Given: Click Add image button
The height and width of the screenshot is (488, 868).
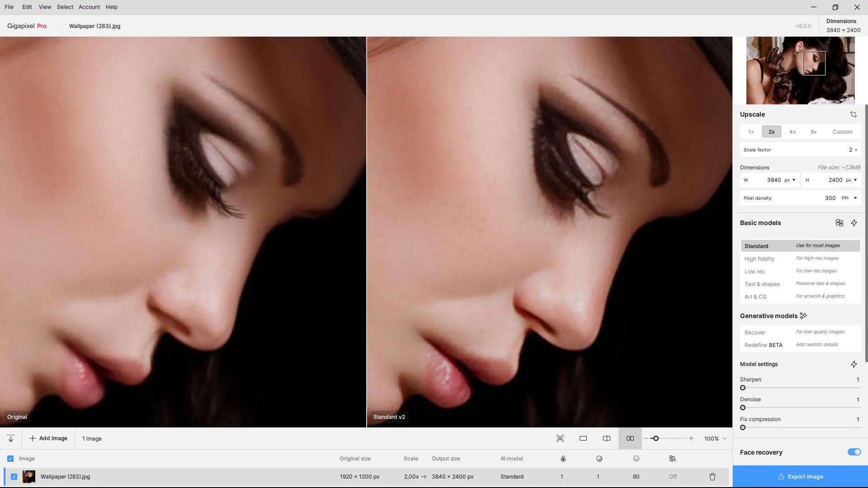Looking at the screenshot, I should [48, 438].
